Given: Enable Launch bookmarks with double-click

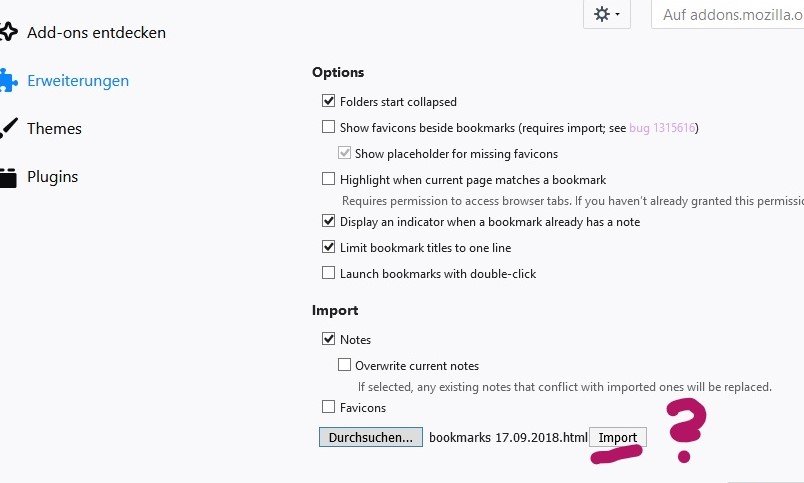Looking at the screenshot, I should click(329, 273).
